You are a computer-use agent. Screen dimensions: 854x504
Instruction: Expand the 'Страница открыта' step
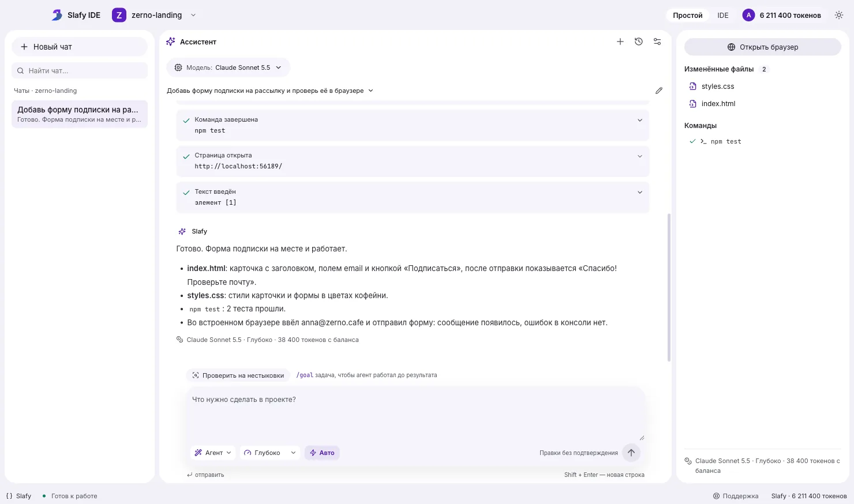[413, 161]
